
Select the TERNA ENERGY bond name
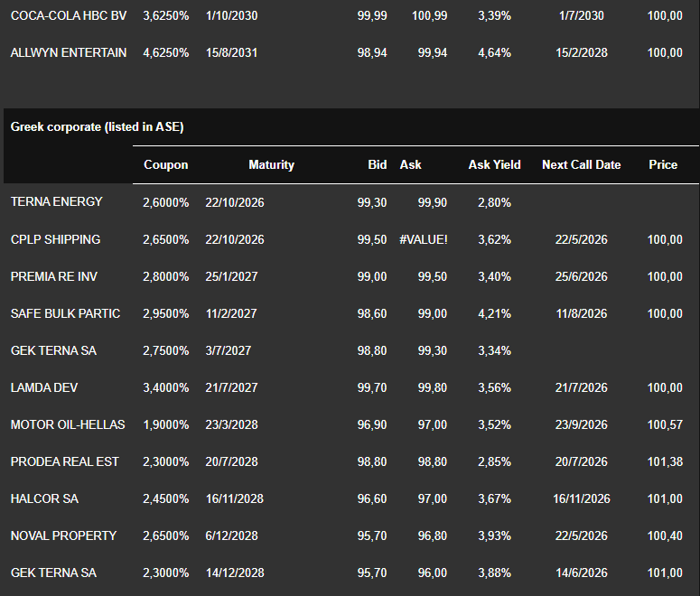coord(56,201)
